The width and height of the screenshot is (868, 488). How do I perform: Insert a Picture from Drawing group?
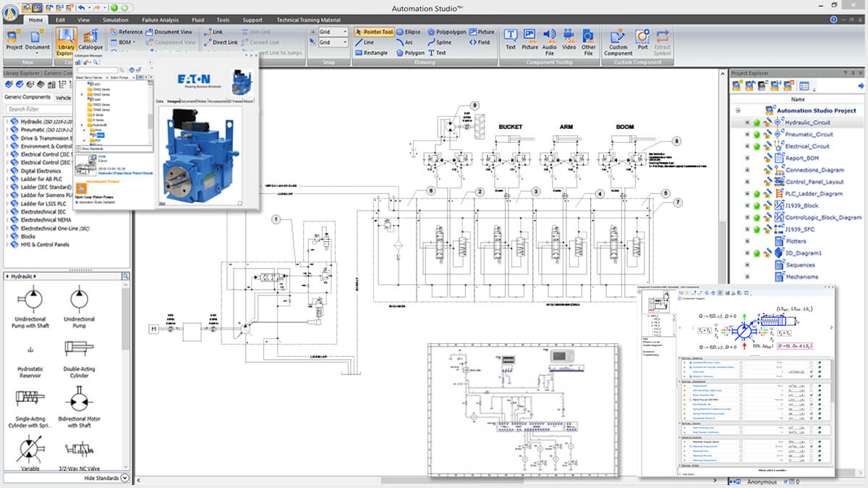tap(482, 32)
